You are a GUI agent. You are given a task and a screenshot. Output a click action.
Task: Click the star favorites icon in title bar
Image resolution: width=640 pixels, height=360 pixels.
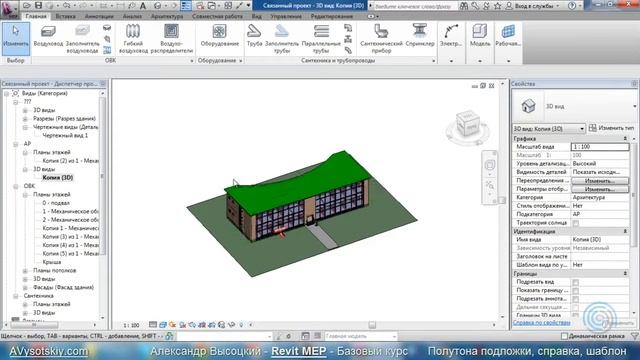pyautogui.click(x=498, y=6)
